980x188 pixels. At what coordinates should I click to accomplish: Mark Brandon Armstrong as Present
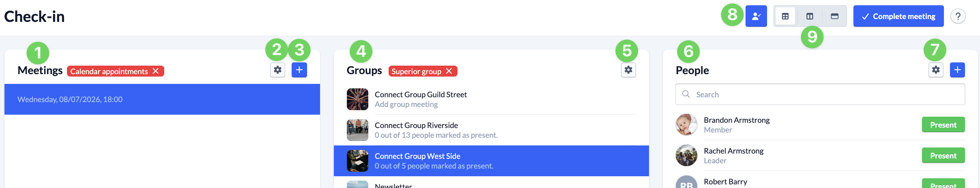pyautogui.click(x=943, y=125)
